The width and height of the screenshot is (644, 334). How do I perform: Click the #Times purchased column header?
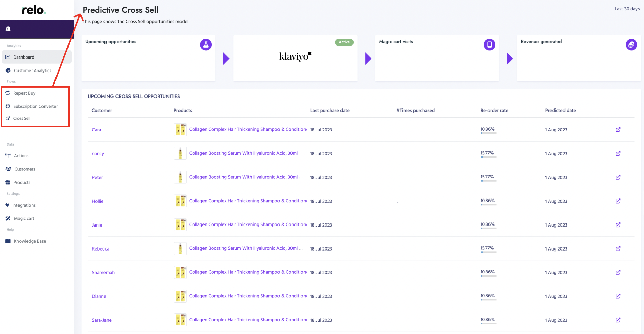tap(416, 110)
